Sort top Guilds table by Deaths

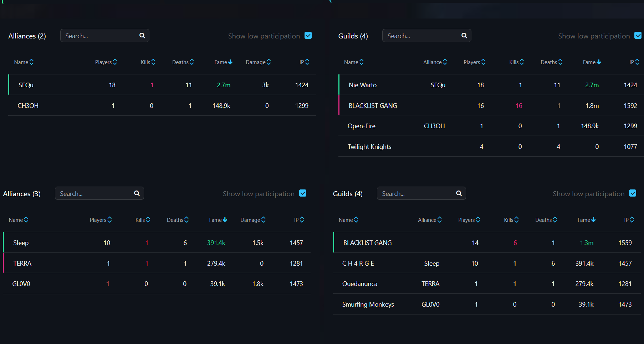[x=551, y=62]
